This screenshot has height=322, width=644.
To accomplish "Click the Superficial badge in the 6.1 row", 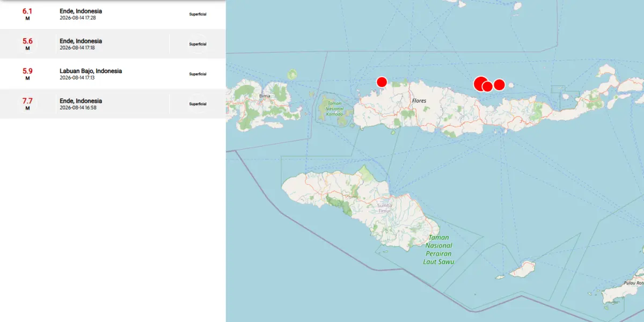I will 197,14.
